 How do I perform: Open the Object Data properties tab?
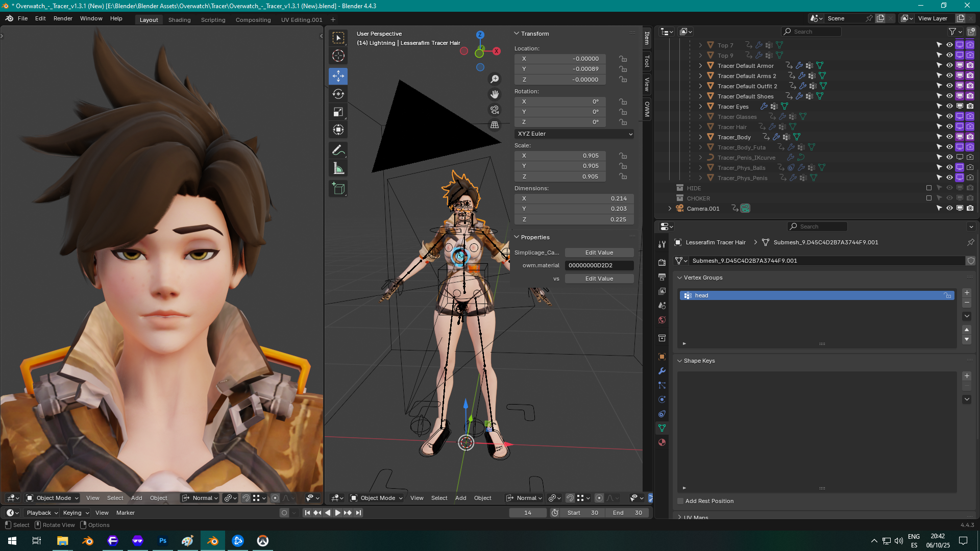point(662,428)
